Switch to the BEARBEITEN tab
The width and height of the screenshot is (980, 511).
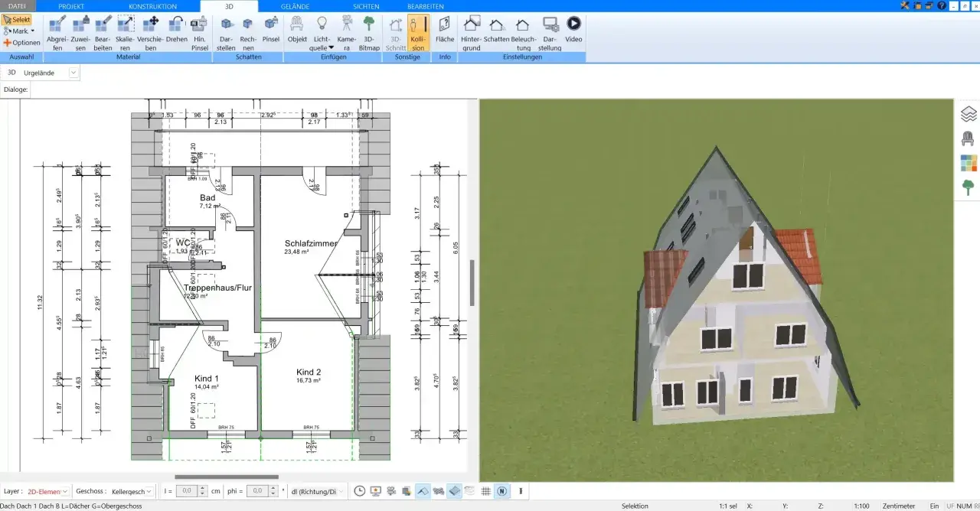426,6
